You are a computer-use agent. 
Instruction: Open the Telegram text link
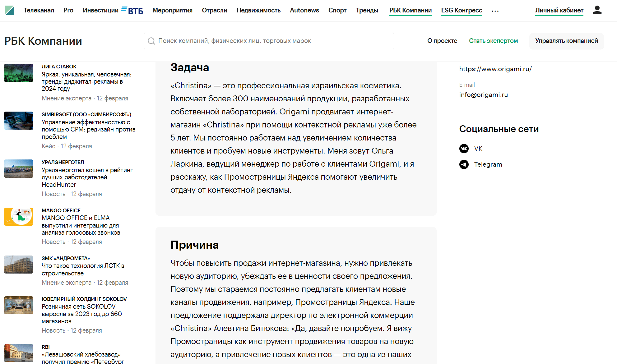(488, 164)
